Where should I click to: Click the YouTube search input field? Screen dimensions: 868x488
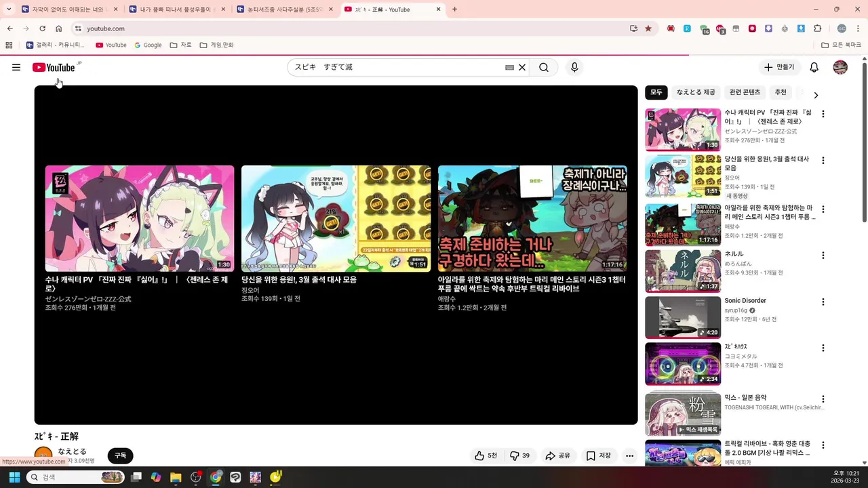click(x=397, y=67)
